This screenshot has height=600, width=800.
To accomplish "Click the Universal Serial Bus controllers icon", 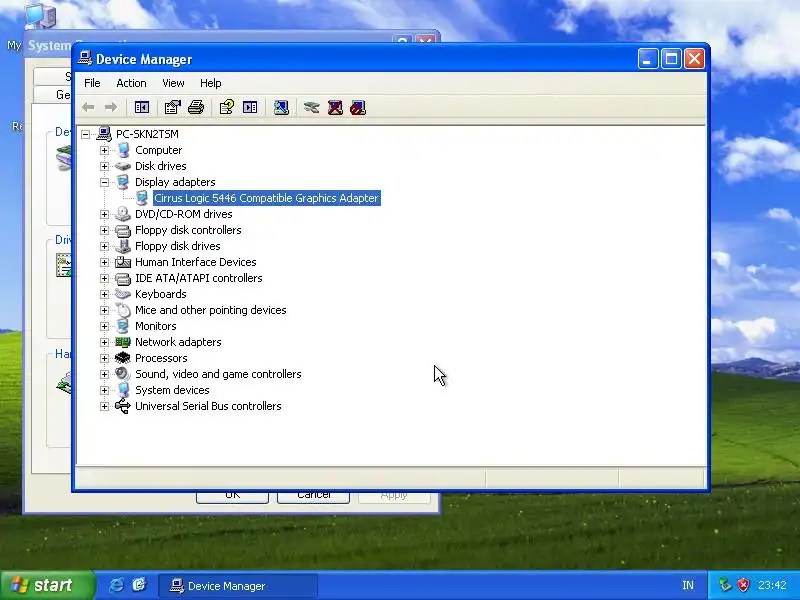I will point(123,406).
